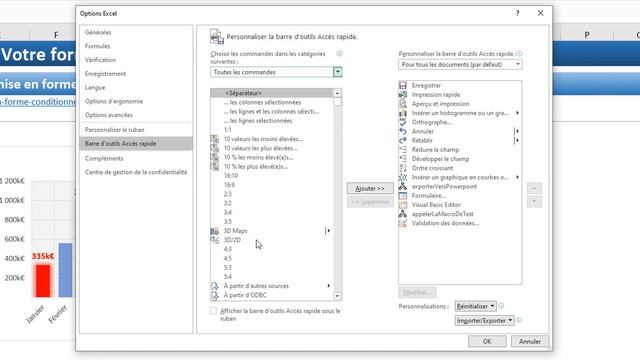Click the dialog's Annuler button
Image resolution: width=640 pixels, height=360 pixels.
pyautogui.click(x=530, y=341)
